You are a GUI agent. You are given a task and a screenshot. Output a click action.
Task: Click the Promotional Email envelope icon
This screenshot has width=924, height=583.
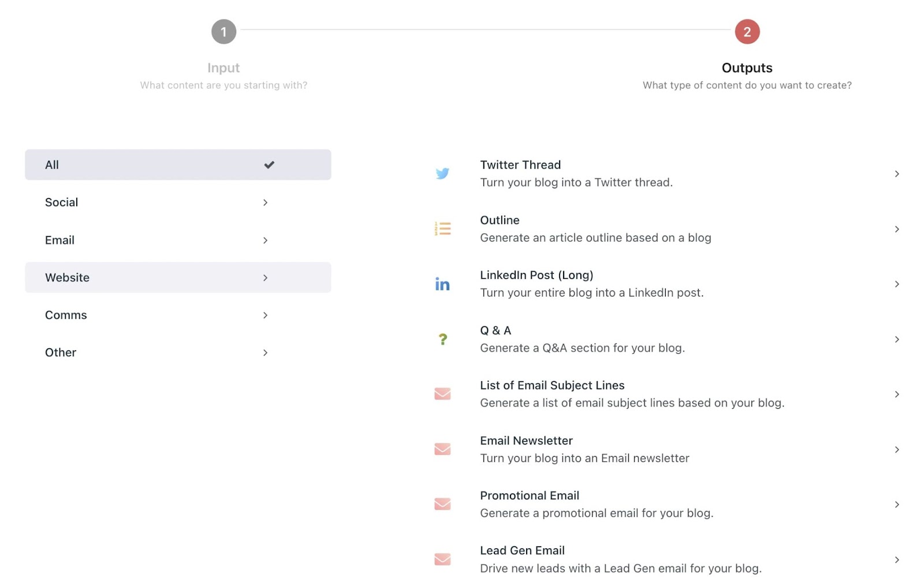click(442, 504)
